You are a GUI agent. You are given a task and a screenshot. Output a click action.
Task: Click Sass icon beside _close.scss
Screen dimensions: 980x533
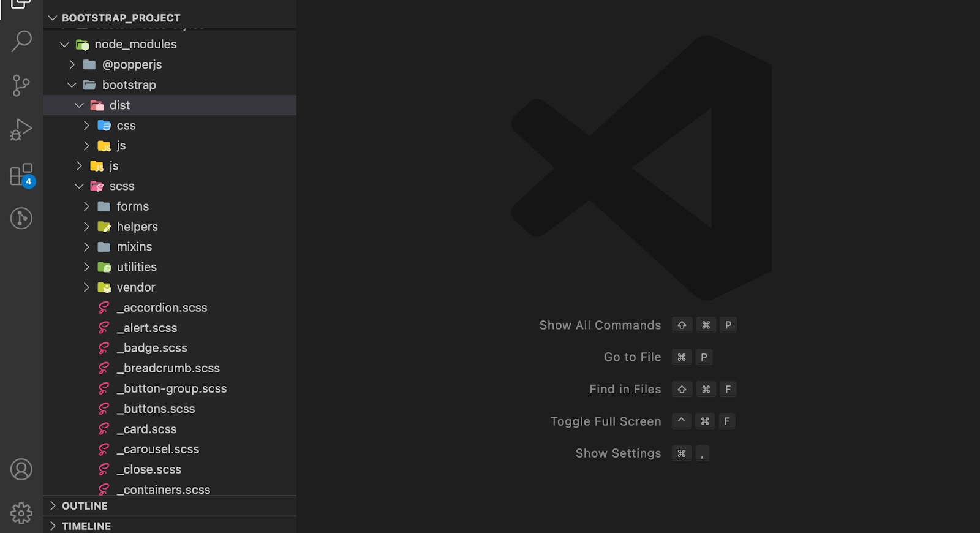tap(104, 469)
